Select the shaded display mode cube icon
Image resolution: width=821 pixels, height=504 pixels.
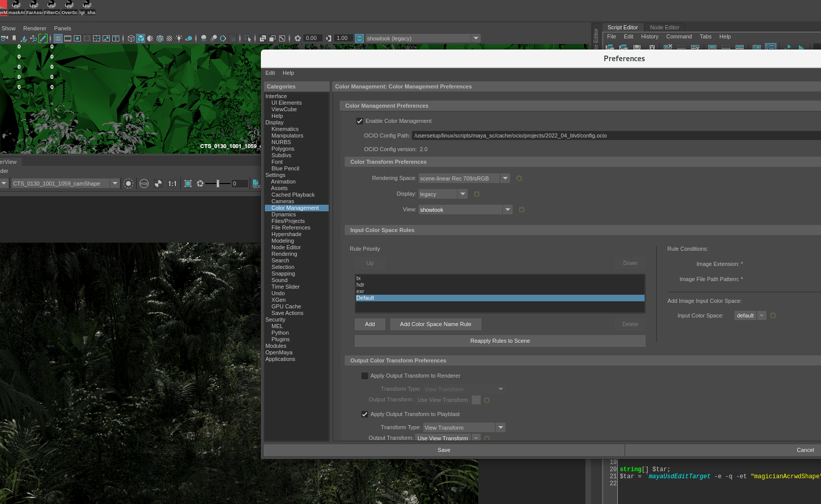141,38
